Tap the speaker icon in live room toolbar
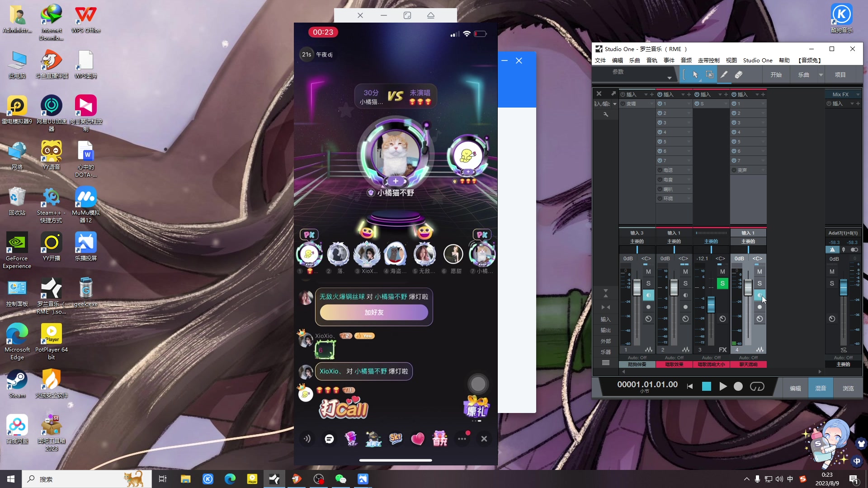 click(x=307, y=439)
